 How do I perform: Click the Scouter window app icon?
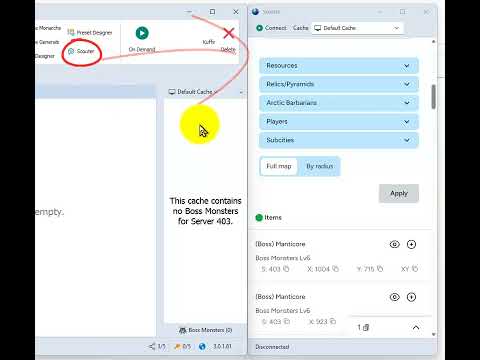pos(256,12)
